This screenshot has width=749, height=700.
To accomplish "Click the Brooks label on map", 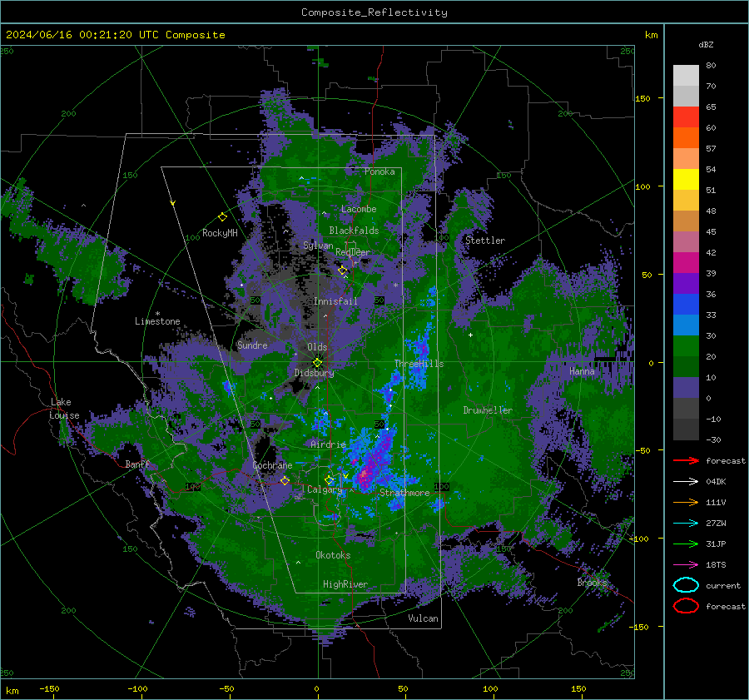I will tap(592, 583).
